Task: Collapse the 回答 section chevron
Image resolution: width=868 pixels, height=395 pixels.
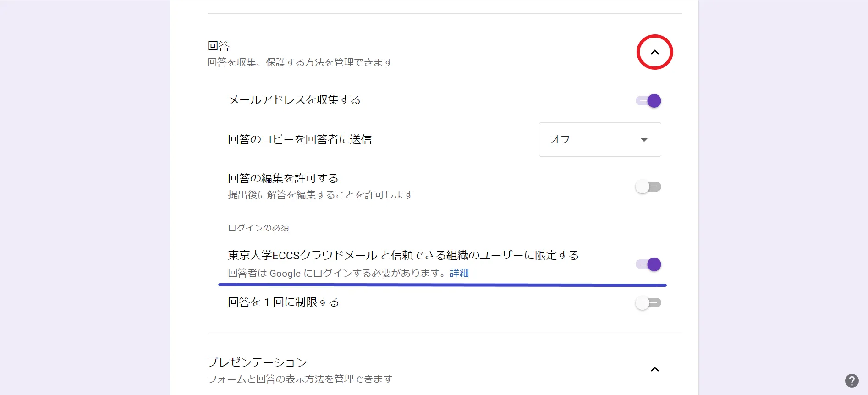Action: coord(654,52)
